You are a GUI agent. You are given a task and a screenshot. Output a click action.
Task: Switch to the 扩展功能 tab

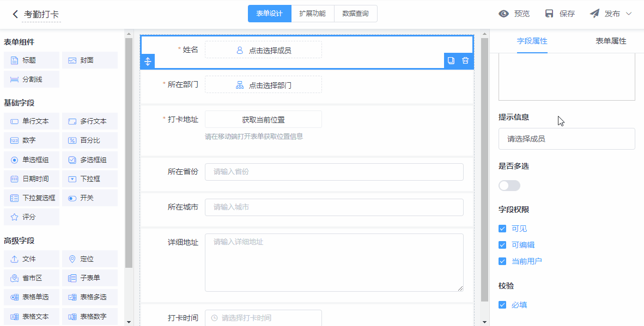pos(312,14)
